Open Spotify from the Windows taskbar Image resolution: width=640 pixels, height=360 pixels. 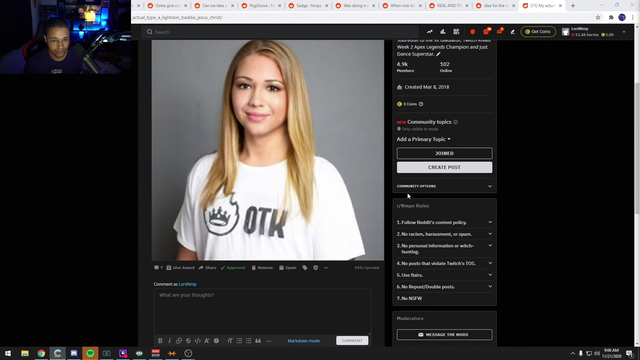[90, 353]
